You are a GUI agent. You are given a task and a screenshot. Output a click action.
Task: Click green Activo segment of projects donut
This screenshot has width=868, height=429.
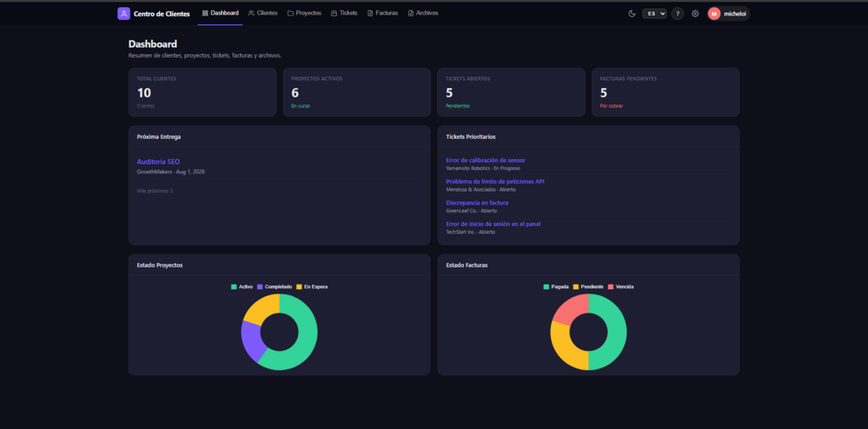point(306,340)
